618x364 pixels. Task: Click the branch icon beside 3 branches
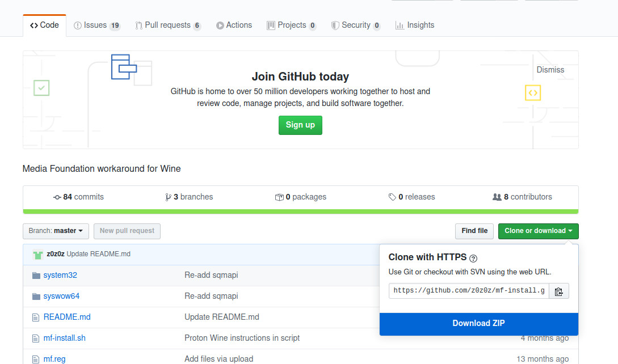point(169,197)
